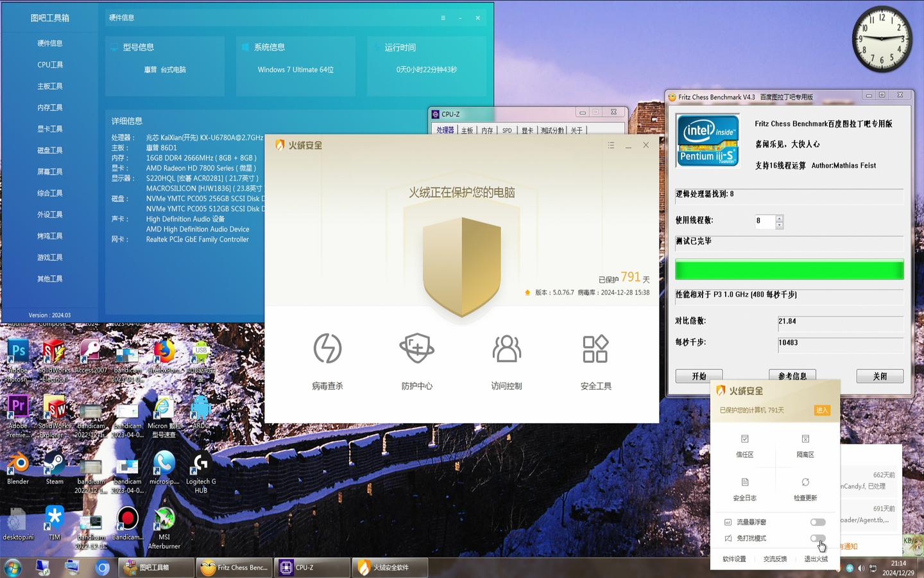This screenshot has height=578, width=924.
Task: Select Logitech G HUB desktop icon
Action: tap(201, 471)
